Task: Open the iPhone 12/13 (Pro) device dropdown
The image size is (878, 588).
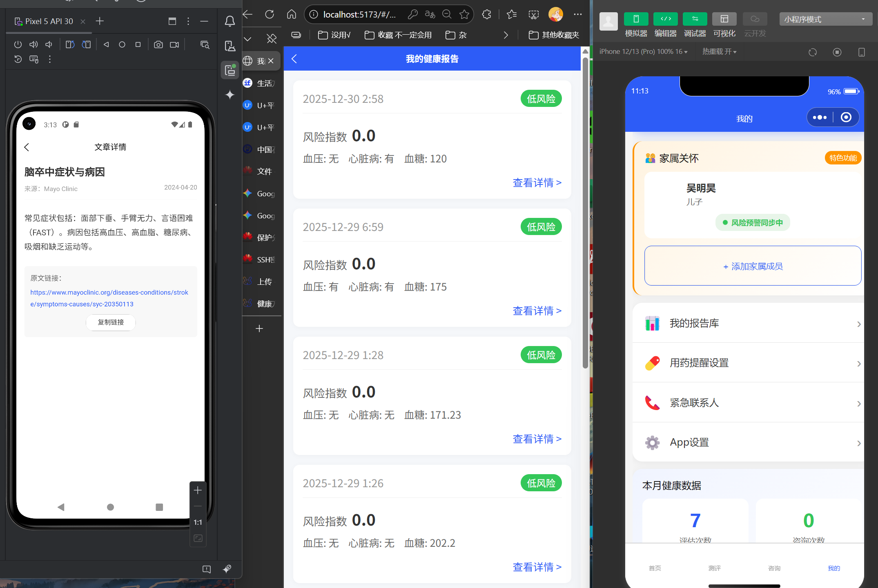Action: [643, 52]
